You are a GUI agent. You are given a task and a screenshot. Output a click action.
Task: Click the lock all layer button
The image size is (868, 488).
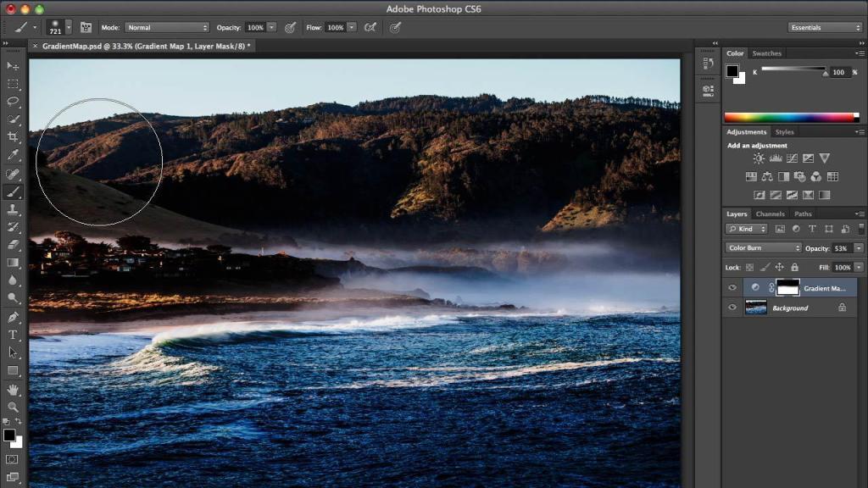(796, 267)
